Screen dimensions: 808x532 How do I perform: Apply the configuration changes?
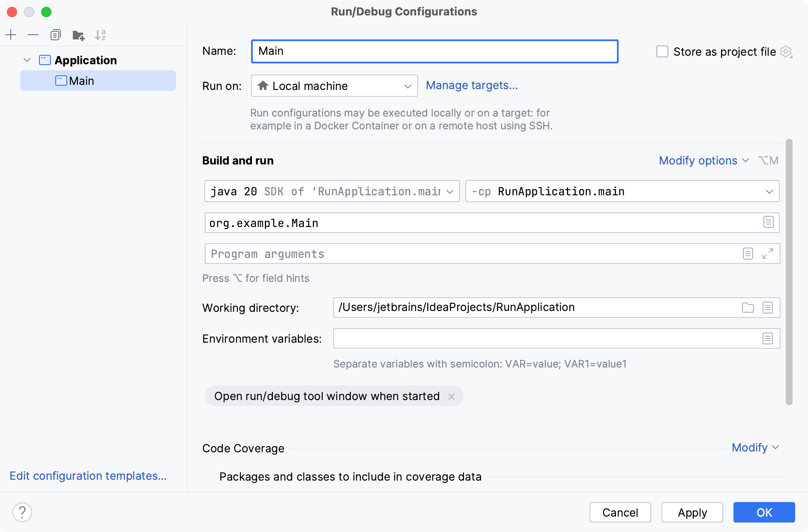click(x=691, y=512)
